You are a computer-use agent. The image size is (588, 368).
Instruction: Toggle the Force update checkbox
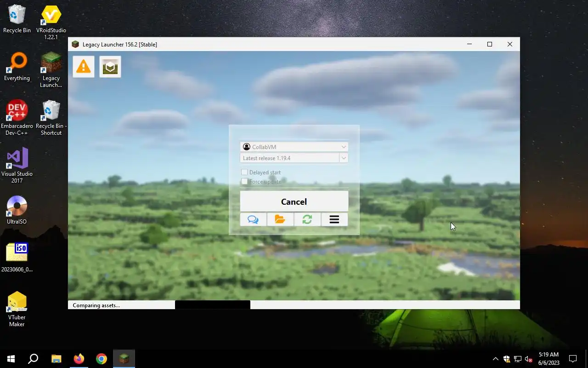[244, 181]
